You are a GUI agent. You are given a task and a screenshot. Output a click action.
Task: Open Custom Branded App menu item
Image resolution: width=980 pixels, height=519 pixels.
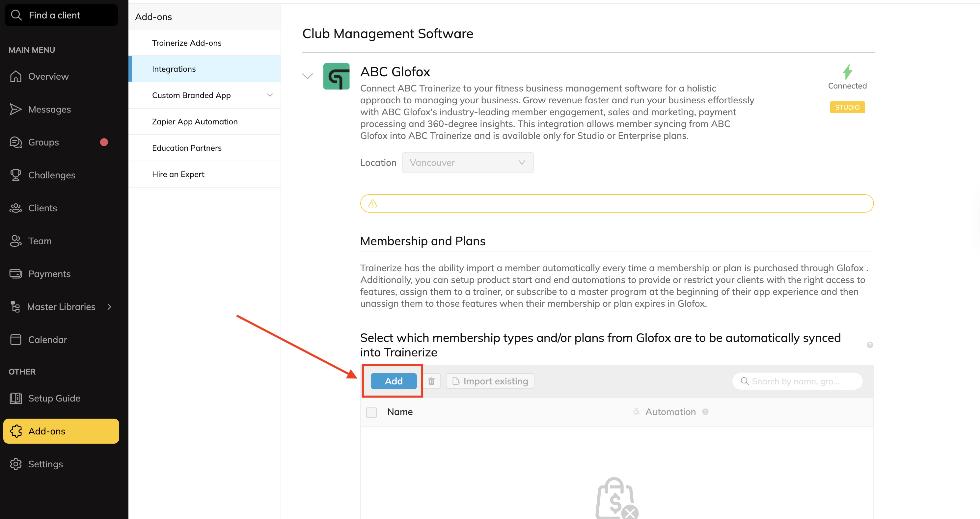[x=205, y=95]
